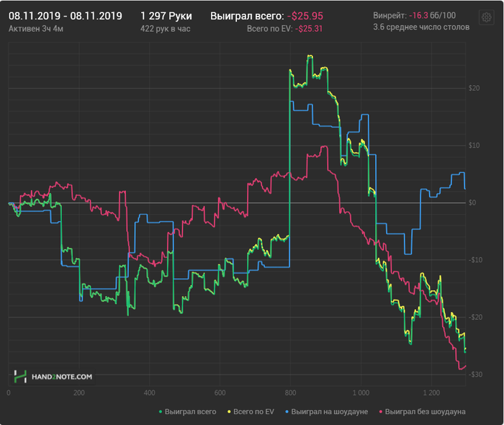Screen dimensions: 504x425
Task: Click the 'Выиграл всего:' header label
Action: 247,16
